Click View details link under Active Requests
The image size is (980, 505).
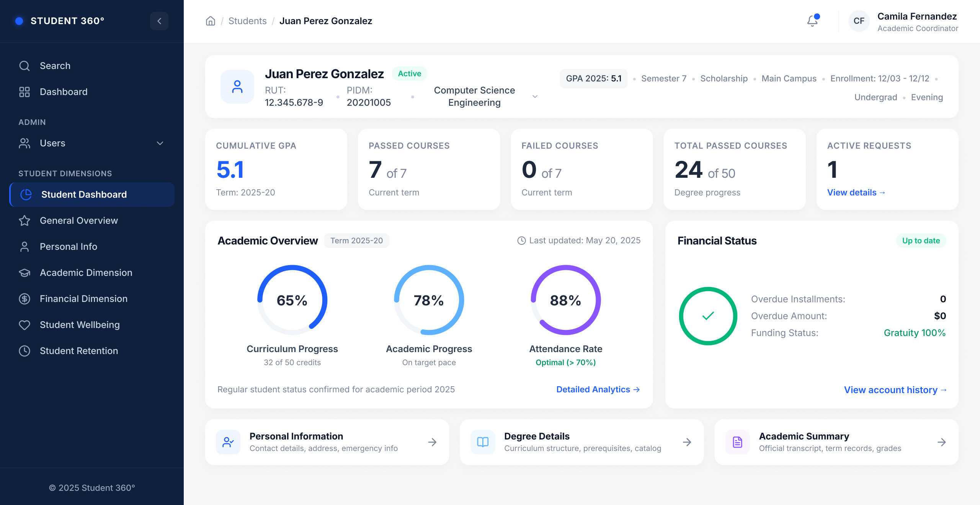tap(856, 192)
